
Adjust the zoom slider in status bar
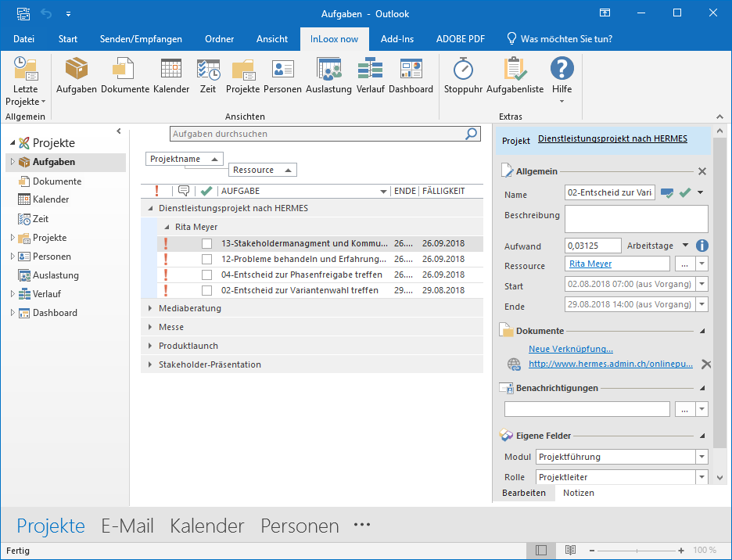[637, 551]
